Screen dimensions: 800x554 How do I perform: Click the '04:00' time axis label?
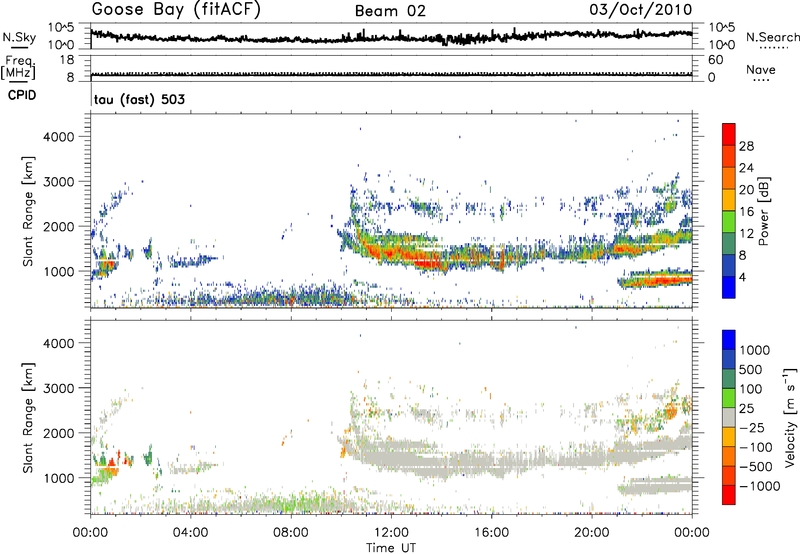(x=191, y=533)
